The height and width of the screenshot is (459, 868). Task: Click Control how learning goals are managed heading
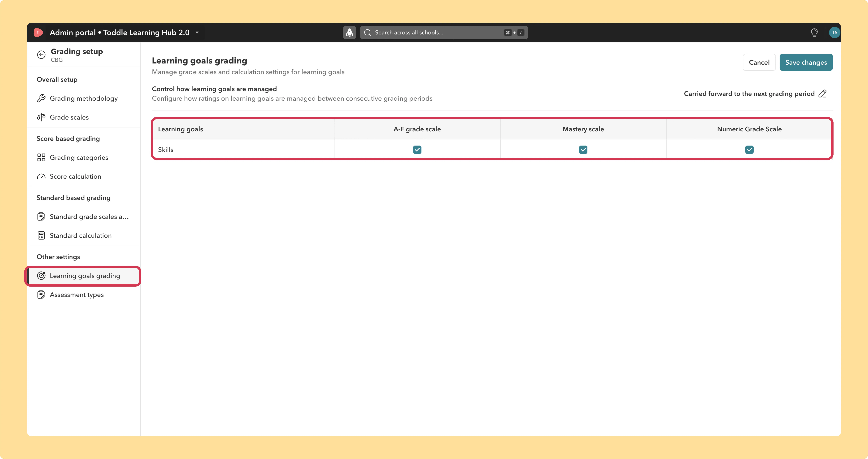[214, 89]
